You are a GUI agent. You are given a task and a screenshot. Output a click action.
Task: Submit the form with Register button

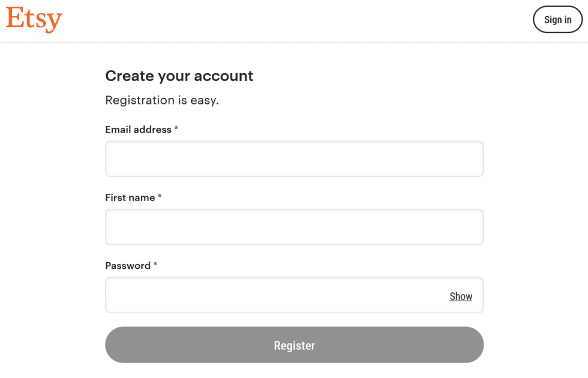click(294, 345)
